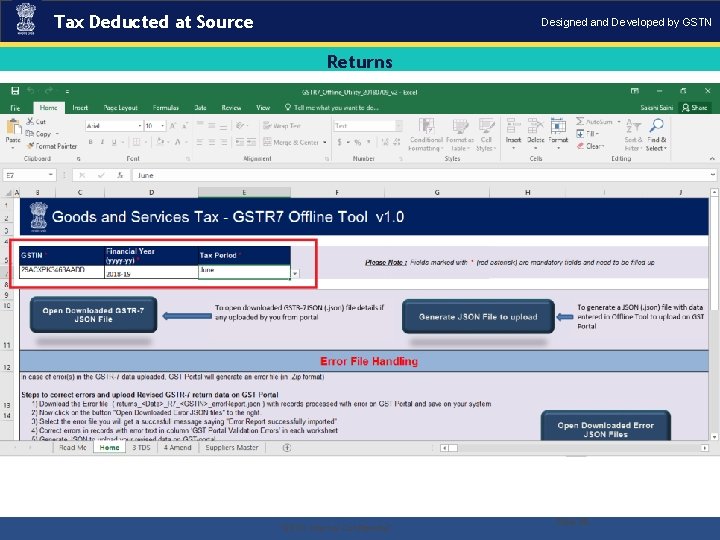720x540 pixels.
Task: Click the Redo arrow icon
Action: click(49, 91)
